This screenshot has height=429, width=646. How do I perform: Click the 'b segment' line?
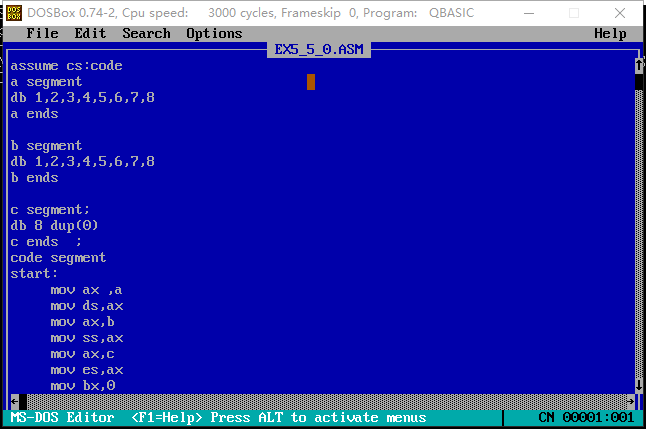pos(46,145)
